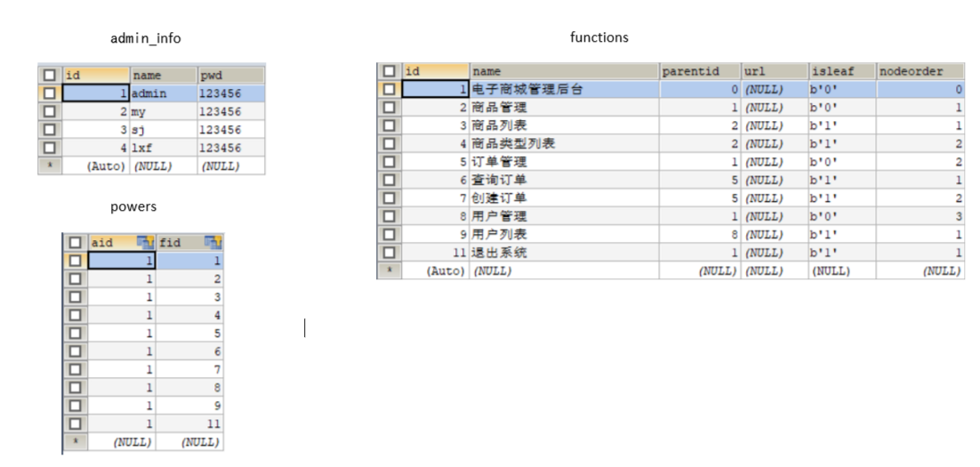Screen dimensions: 980x467
Task: Click the isleaf column header in functions
Action: [842, 71]
